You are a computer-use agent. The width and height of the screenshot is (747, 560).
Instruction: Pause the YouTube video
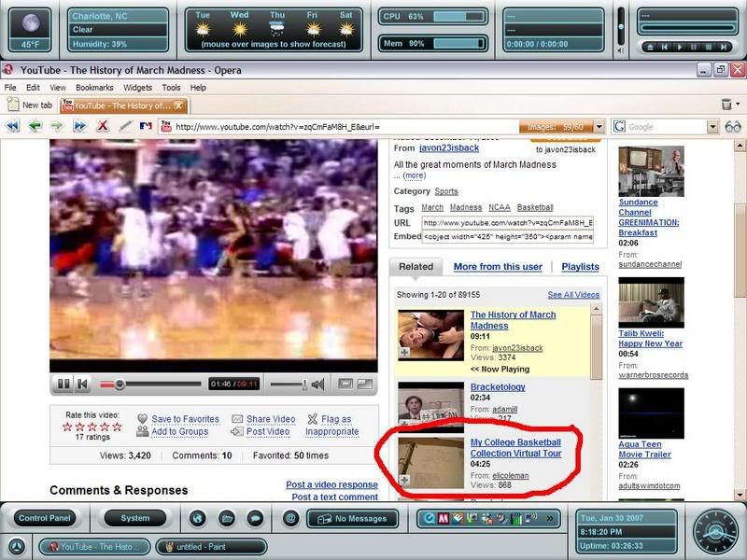coord(63,384)
